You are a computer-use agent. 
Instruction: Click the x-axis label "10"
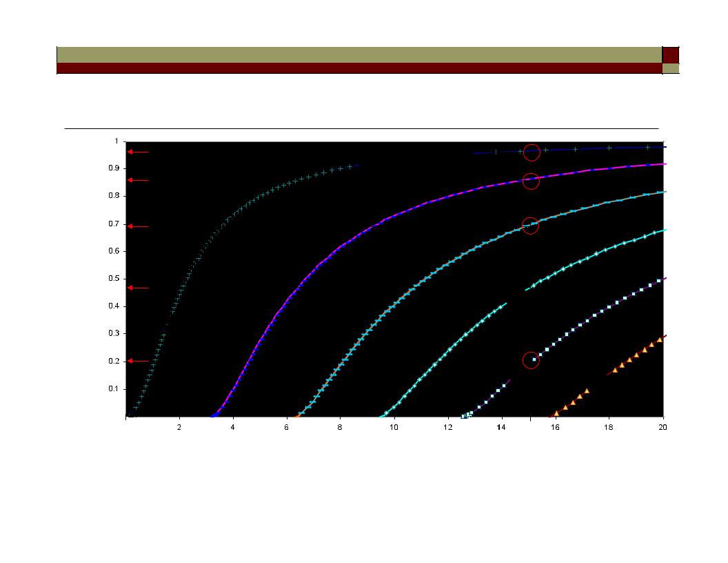pyautogui.click(x=394, y=427)
